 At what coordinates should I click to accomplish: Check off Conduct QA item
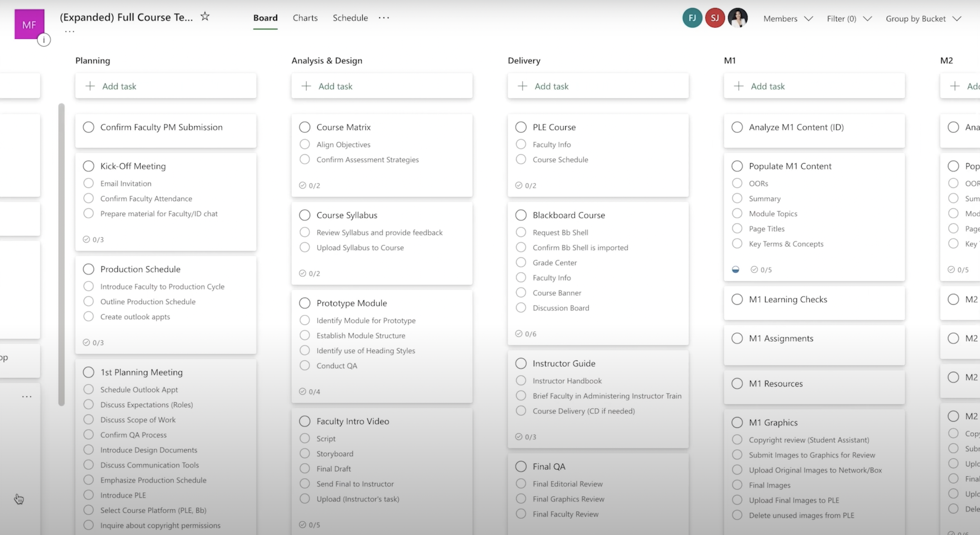pos(305,365)
